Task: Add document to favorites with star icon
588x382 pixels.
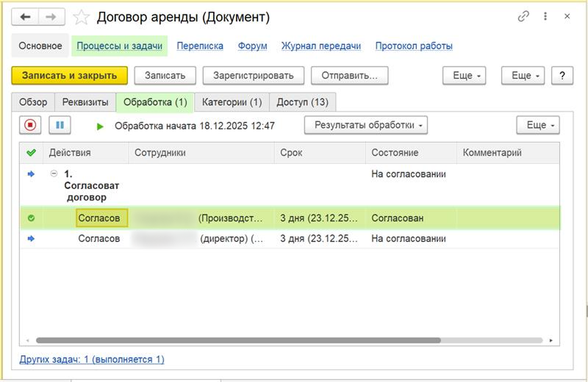Action: [x=82, y=16]
